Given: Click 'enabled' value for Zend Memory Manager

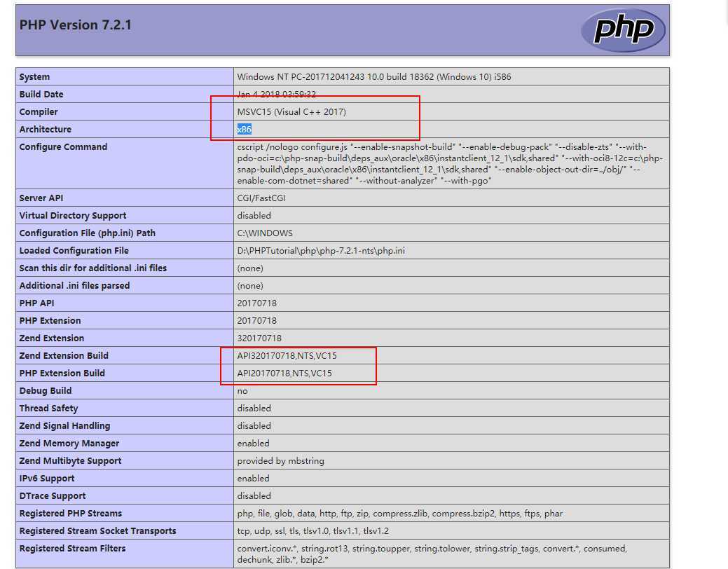Looking at the screenshot, I should click(253, 443).
